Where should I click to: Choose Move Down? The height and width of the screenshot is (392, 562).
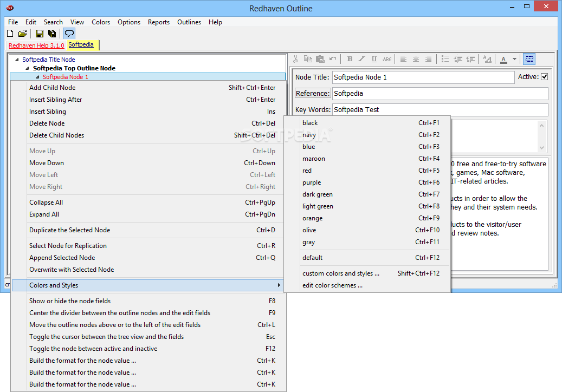pyautogui.click(x=148, y=163)
